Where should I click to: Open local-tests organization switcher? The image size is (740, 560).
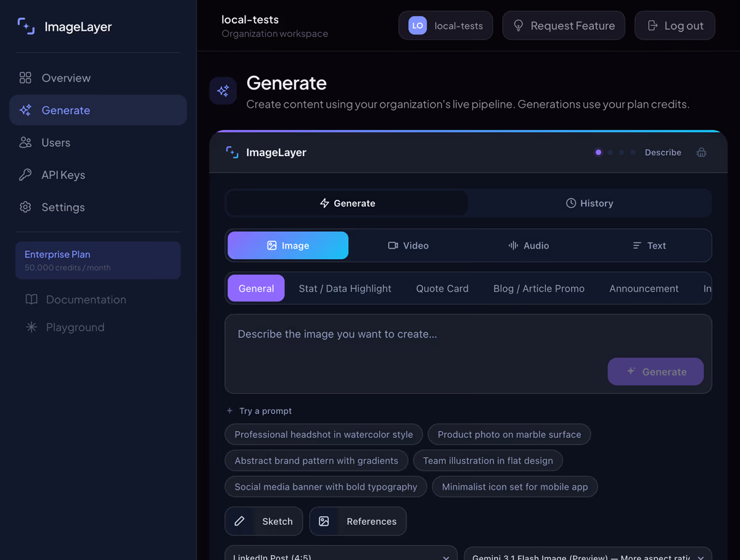tap(446, 25)
